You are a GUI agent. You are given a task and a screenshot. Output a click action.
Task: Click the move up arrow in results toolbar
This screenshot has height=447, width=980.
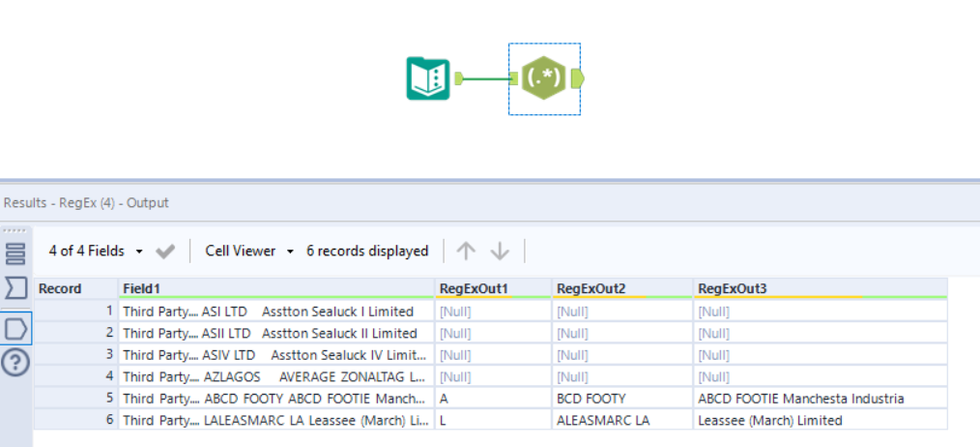coord(466,251)
